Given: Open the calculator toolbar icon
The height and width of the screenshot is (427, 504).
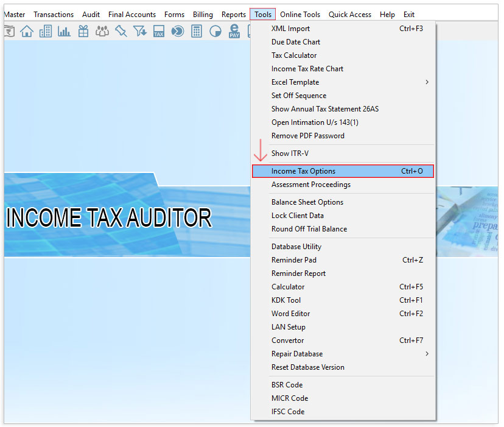Looking at the screenshot, I should [x=197, y=31].
